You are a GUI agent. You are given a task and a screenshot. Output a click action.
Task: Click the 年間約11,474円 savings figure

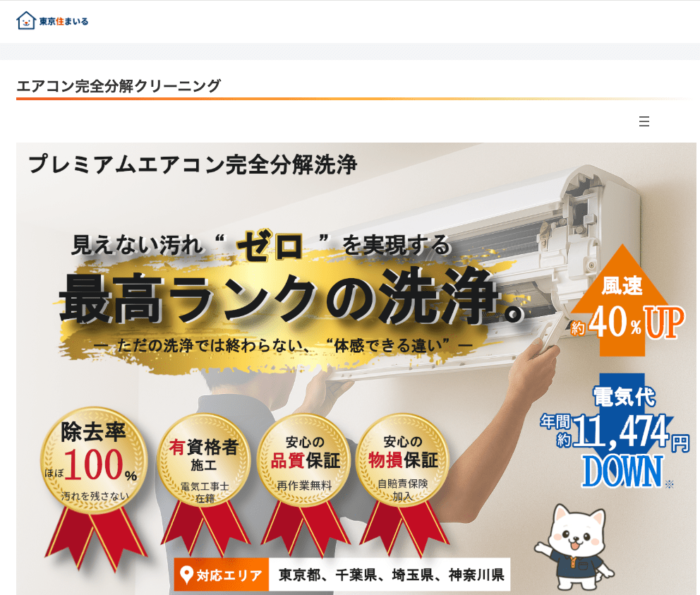pyautogui.click(x=615, y=431)
